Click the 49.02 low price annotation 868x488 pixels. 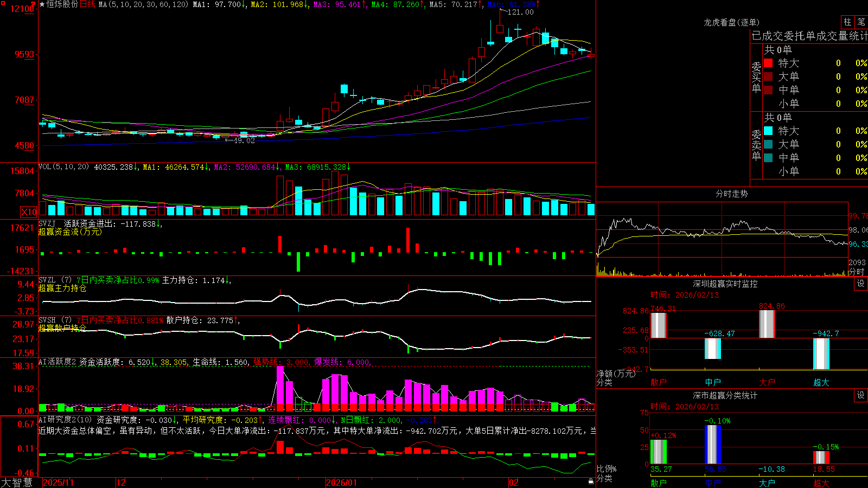[244, 140]
